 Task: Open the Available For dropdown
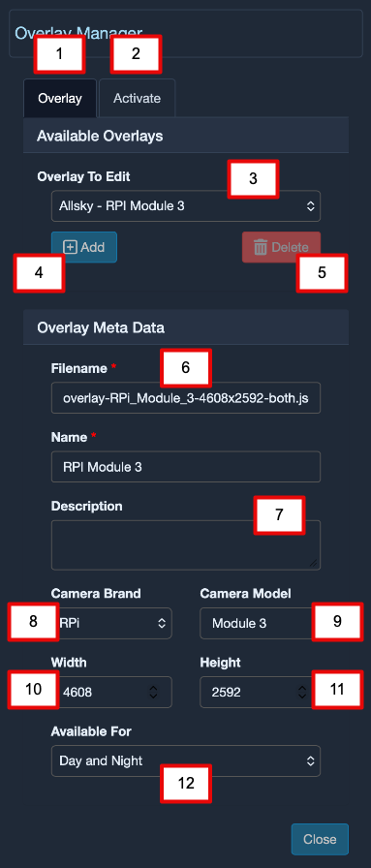(x=186, y=760)
